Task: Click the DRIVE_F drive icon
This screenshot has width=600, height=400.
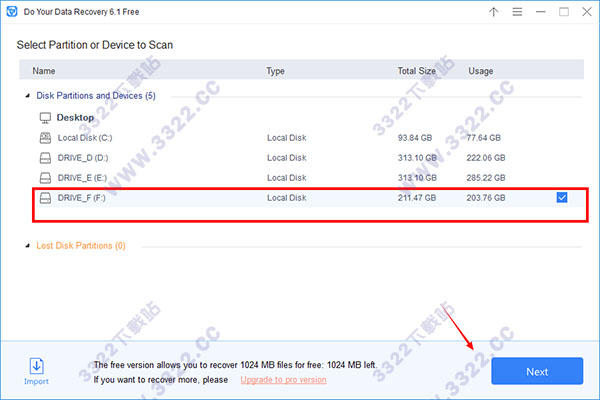Action: click(45, 198)
